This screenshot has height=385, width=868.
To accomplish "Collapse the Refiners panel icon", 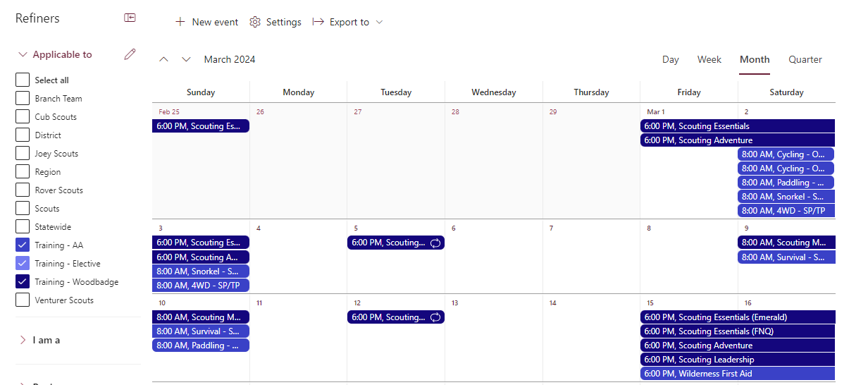I will point(130,18).
